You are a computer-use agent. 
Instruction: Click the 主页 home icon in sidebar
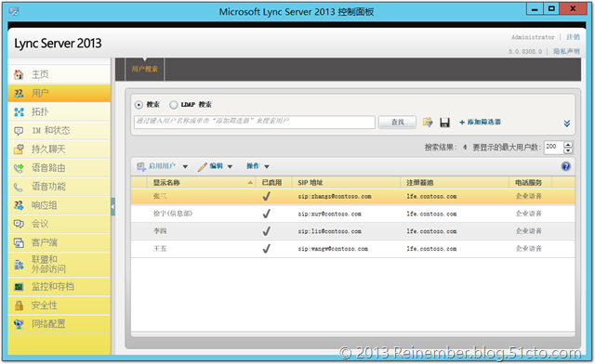point(19,74)
